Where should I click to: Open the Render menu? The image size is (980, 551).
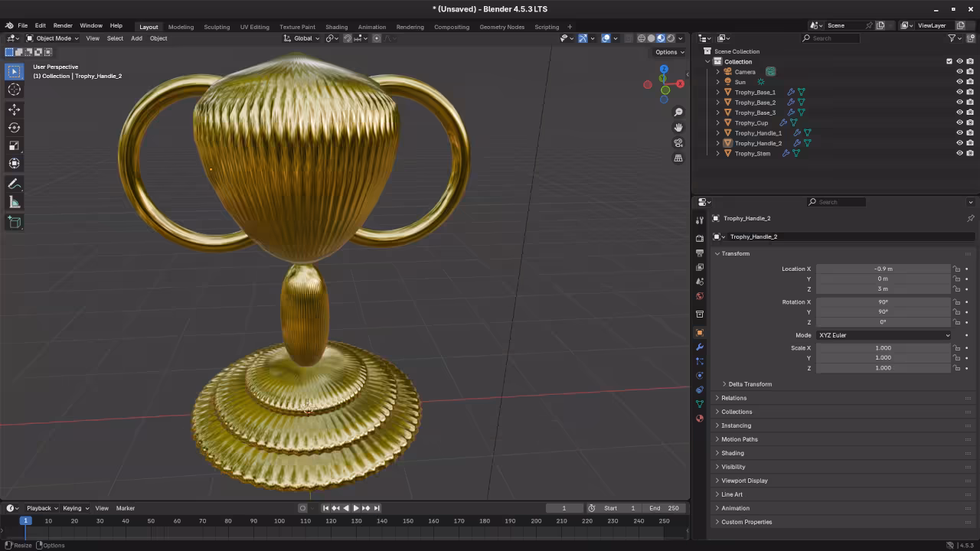click(62, 24)
